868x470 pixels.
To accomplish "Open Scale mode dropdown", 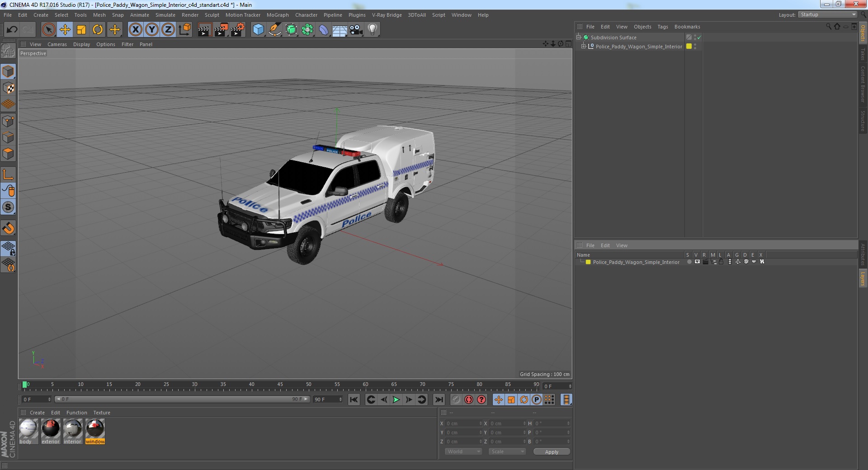I will coord(507,451).
